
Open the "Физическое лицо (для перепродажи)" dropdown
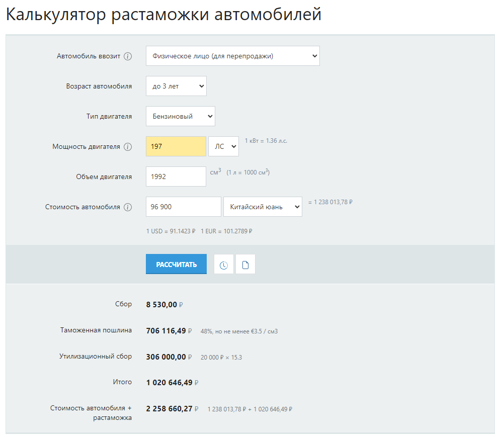pos(232,56)
